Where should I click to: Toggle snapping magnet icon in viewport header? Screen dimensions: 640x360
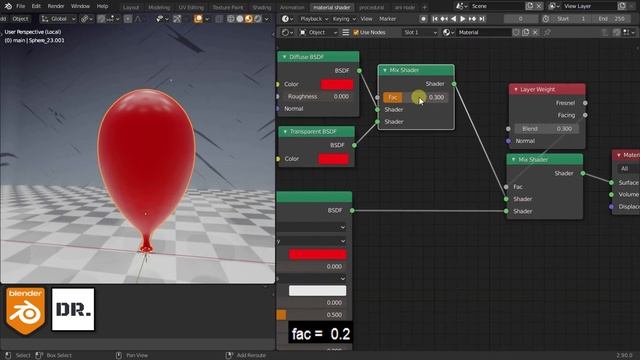[x=101, y=19]
